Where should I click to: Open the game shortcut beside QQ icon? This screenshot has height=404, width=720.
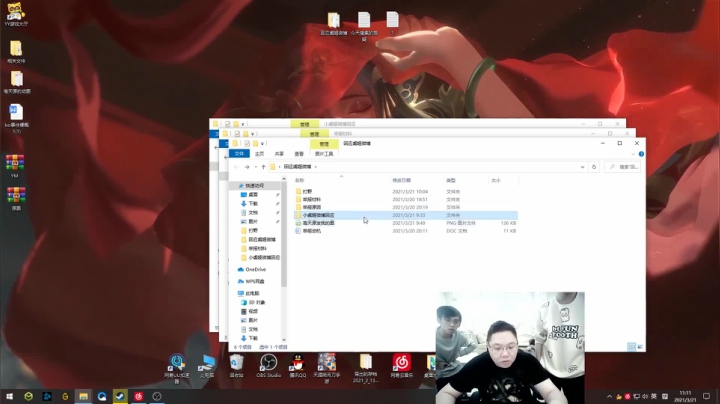pos(327,368)
